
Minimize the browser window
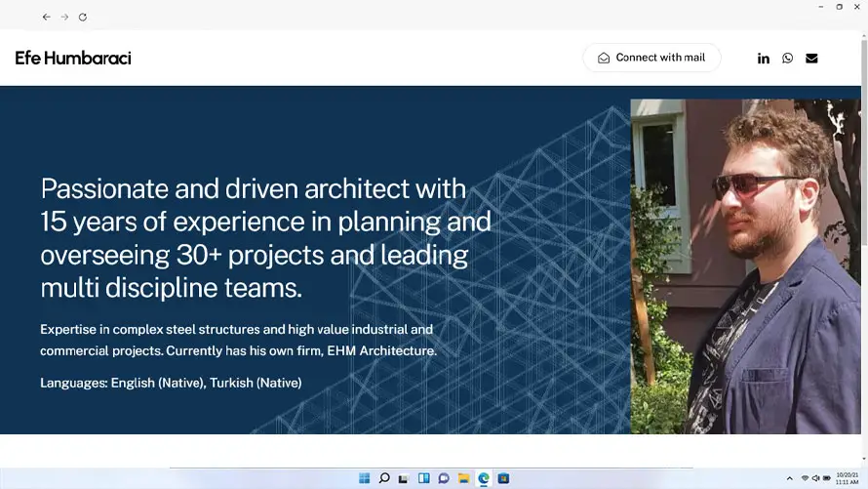click(x=821, y=7)
